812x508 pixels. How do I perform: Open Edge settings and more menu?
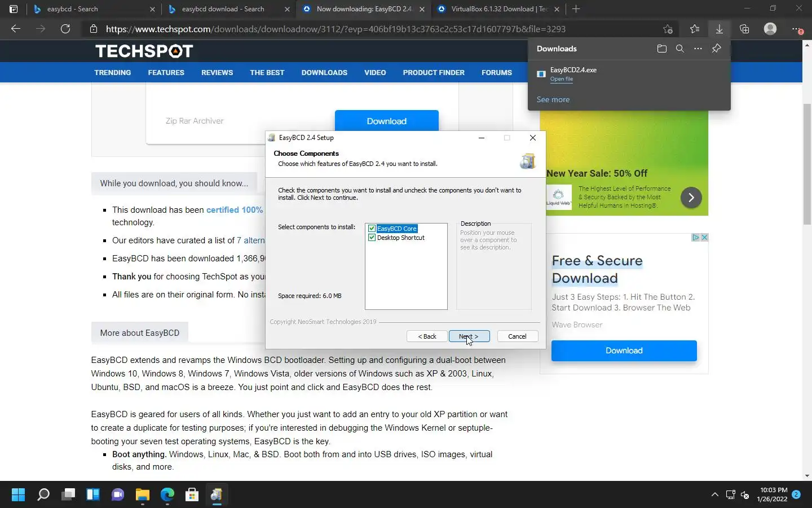coord(796,29)
